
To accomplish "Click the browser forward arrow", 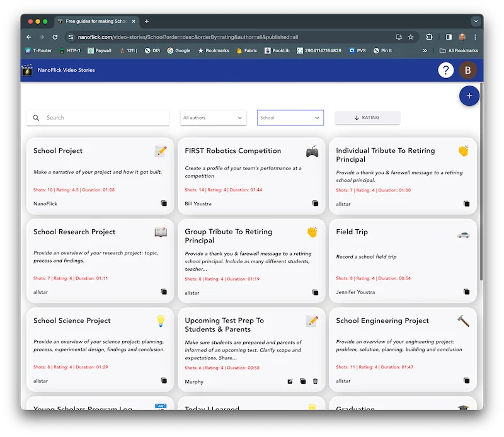I will tap(42, 37).
